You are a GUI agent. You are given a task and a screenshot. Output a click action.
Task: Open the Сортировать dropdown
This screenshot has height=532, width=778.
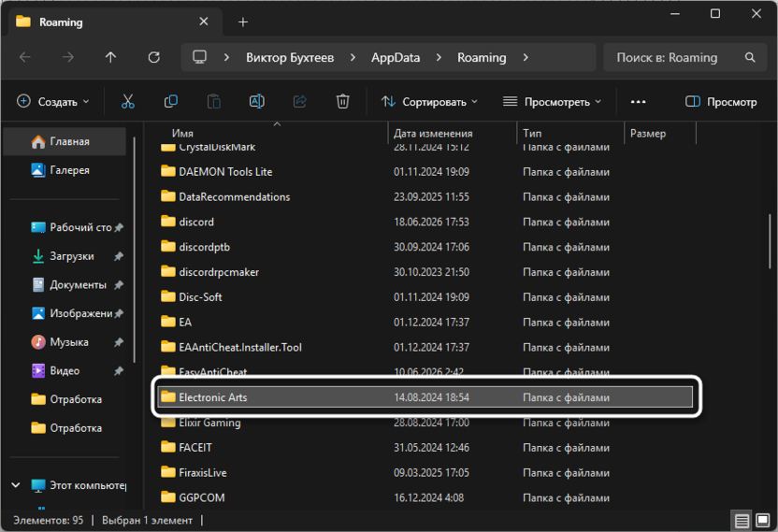[x=429, y=102]
